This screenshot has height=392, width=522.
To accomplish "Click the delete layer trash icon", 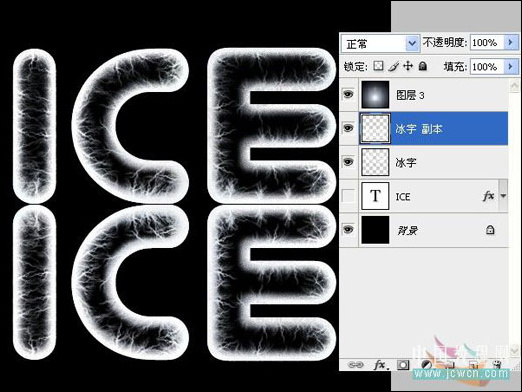I will point(497,365).
